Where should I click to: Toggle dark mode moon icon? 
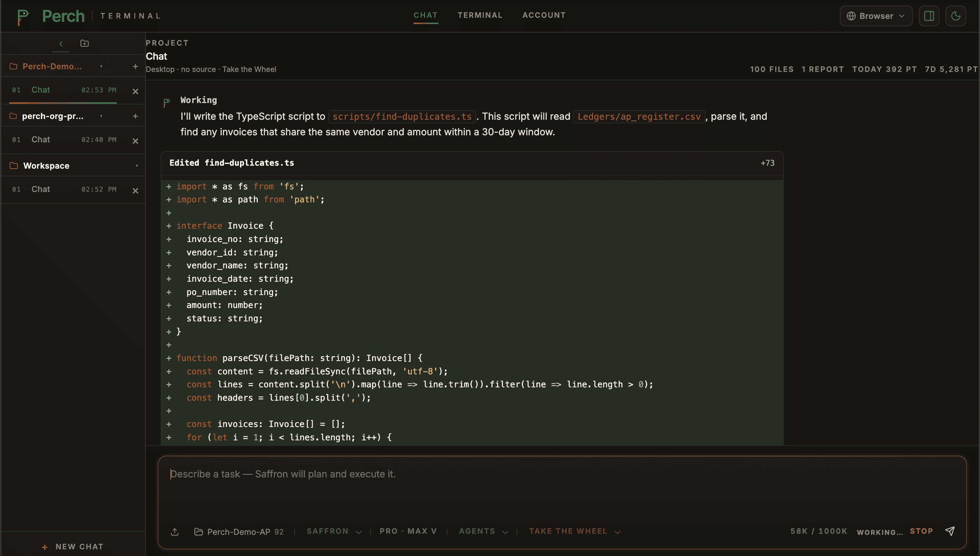click(x=956, y=16)
